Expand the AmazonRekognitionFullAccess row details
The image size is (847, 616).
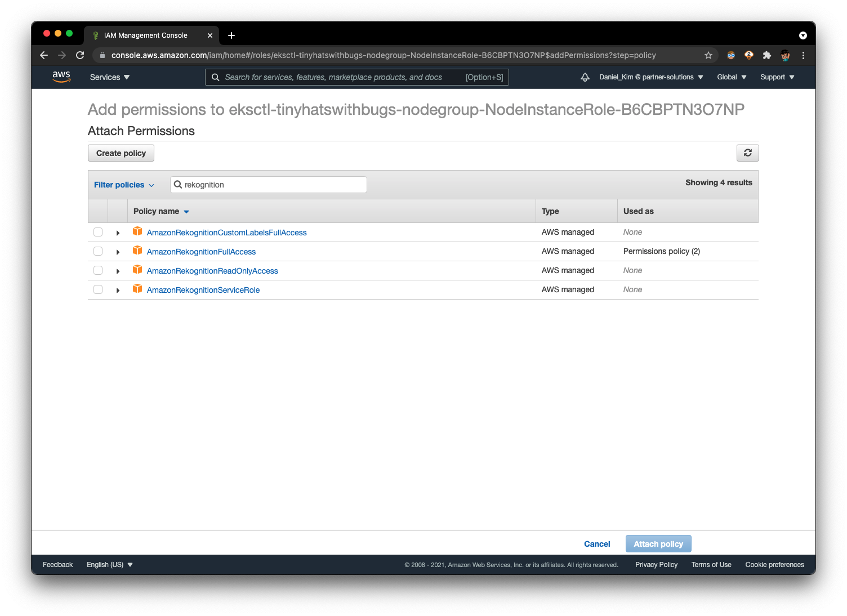118,252
